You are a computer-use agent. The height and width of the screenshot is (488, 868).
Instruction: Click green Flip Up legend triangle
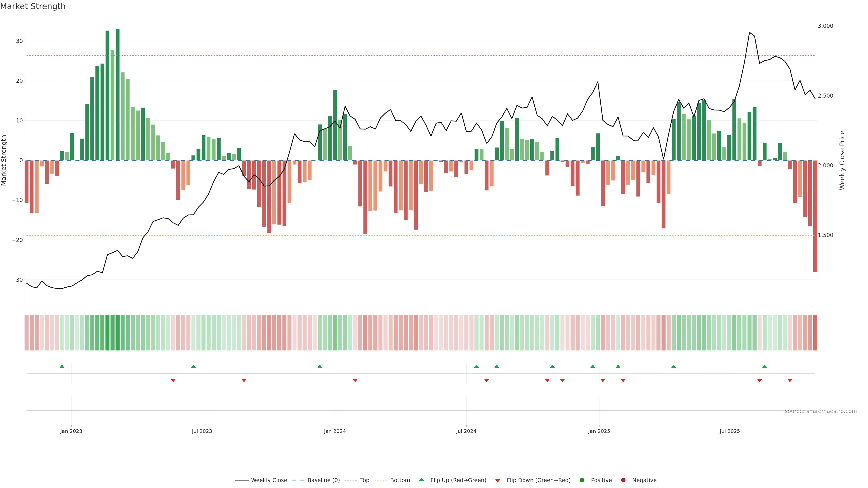(421, 480)
